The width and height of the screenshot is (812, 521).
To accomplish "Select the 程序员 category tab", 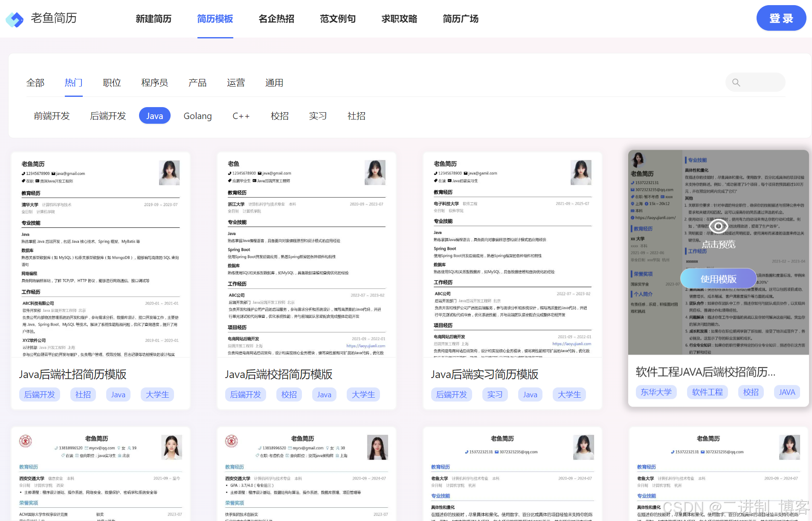I will 155,83.
